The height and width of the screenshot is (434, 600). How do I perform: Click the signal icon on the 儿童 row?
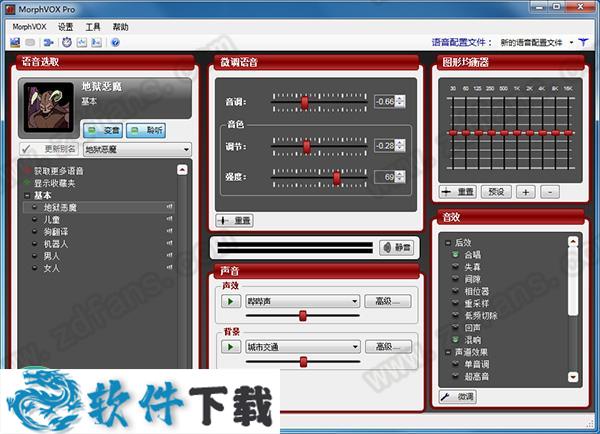(x=169, y=219)
